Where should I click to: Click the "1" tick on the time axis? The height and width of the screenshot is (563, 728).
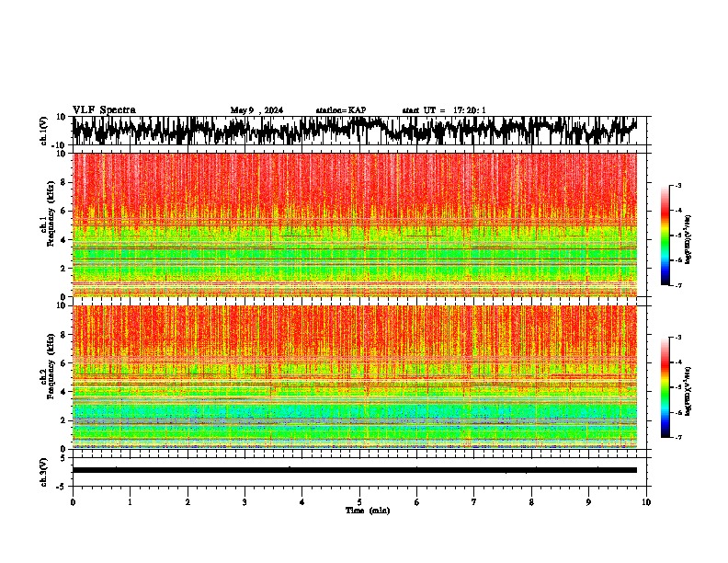coord(130,502)
